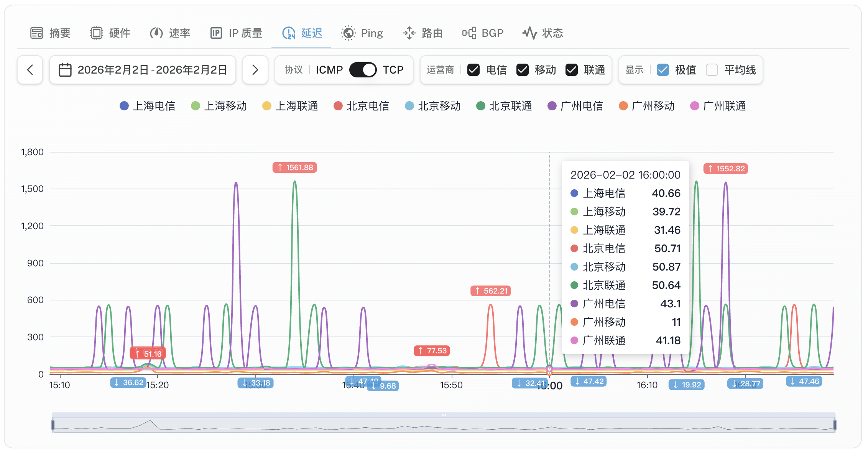Click the Ping globe icon
Viewport: 868px width, 453px height.
[x=348, y=33]
